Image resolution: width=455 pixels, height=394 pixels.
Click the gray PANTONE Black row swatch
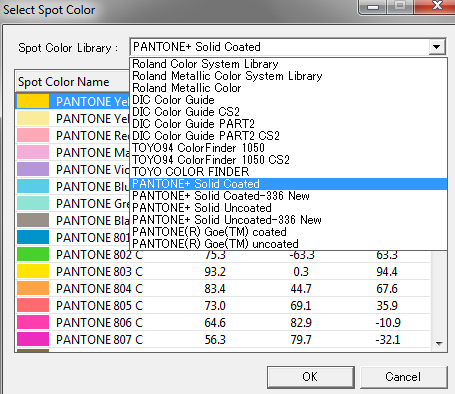pos(33,220)
